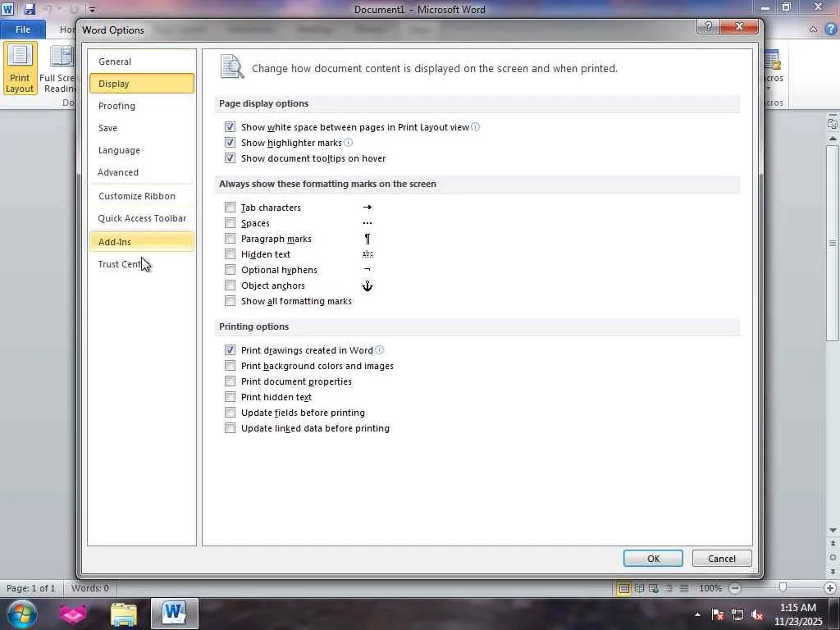Enable Object anchors checkbox
Viewport: 840px width, 630px height.
click(x=230, y=285)
